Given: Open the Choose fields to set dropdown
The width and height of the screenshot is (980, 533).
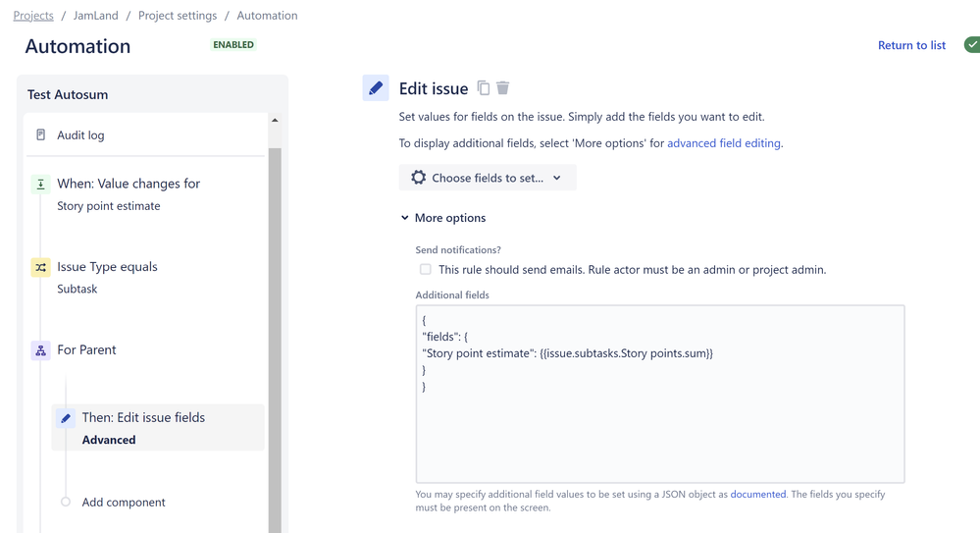Looking at the screenshot, I should coord(488,178).
